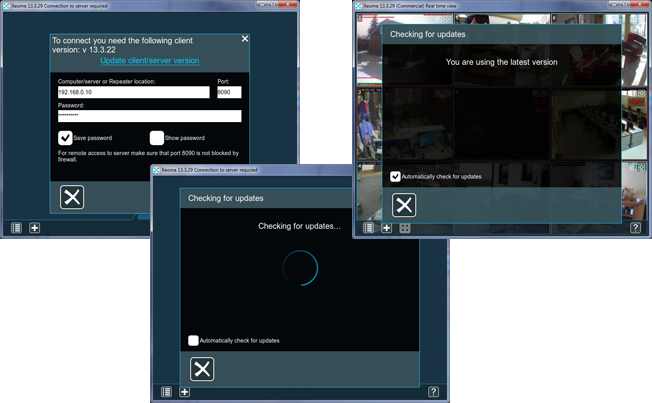The width and height of the screenshot is (652, 403).
Task: Open the layouts grid icon in Real time view window
Action: tap(405, 228)
